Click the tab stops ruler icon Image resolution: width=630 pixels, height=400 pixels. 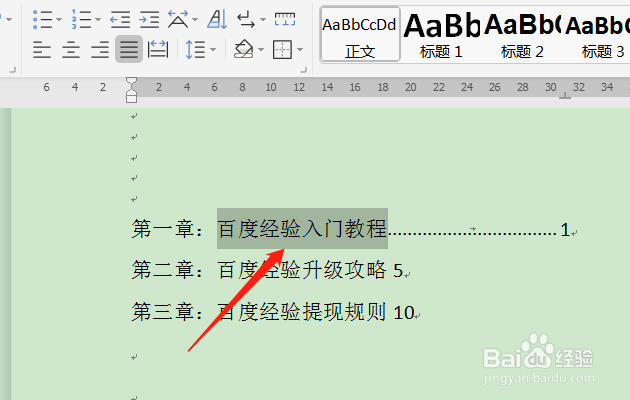(285, 19)
